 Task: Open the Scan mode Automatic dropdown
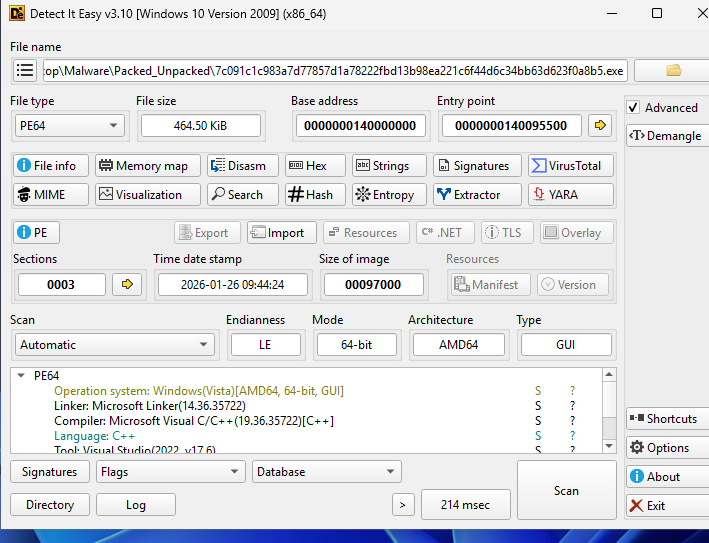115,345
